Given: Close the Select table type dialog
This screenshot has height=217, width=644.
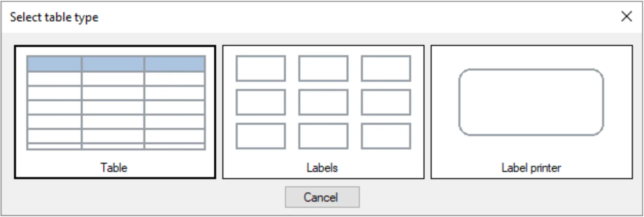Looking at the screenshot, I should [626, 16].
